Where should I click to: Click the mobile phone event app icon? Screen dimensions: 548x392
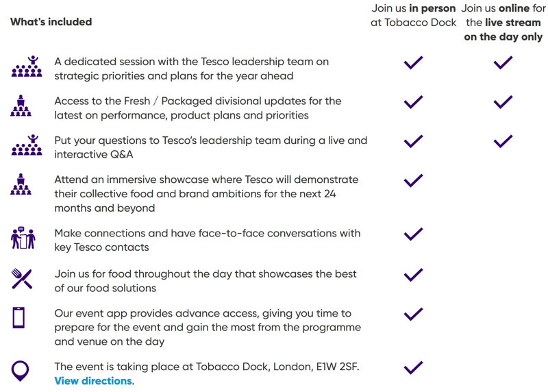coord(18,318)
